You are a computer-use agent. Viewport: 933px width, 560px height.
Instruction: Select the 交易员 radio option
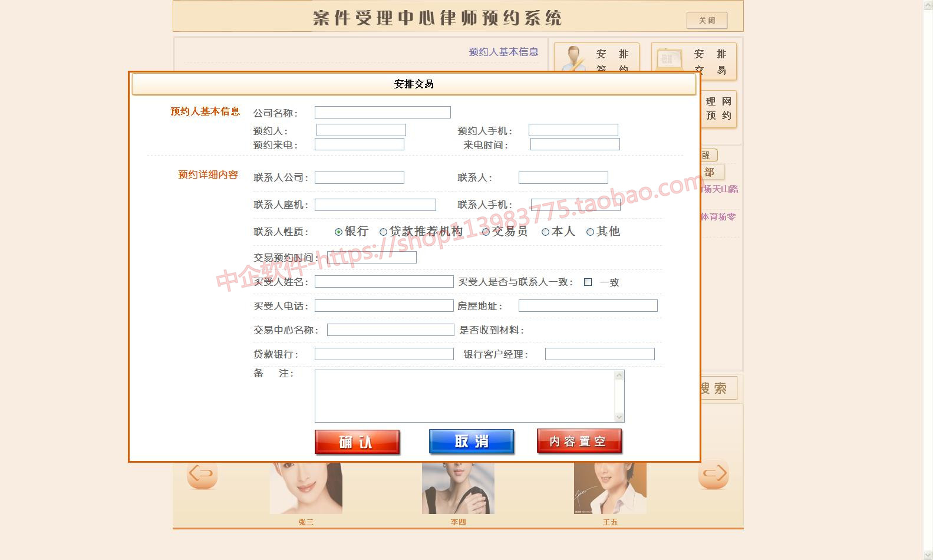pyautogui.click(x=486, y=232)
